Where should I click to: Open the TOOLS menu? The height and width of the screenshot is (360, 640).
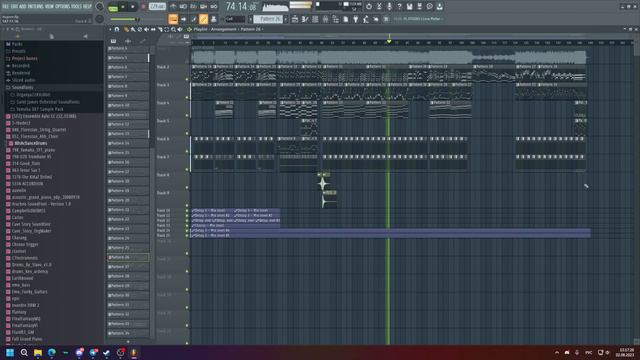coord(76,7)
